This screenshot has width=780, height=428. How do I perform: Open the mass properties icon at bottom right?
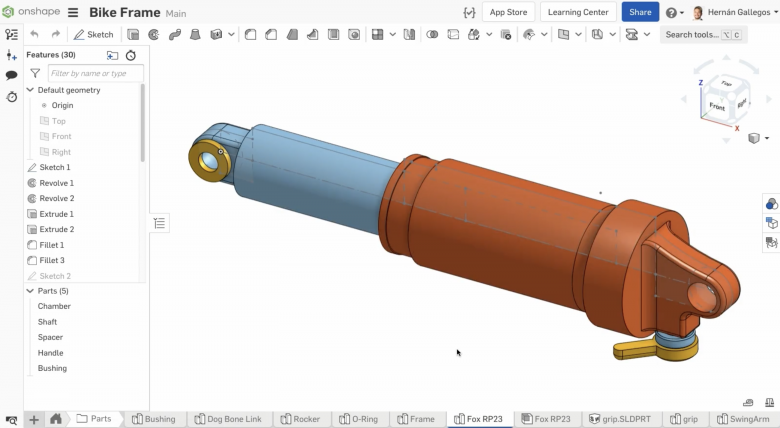[770, 402]
